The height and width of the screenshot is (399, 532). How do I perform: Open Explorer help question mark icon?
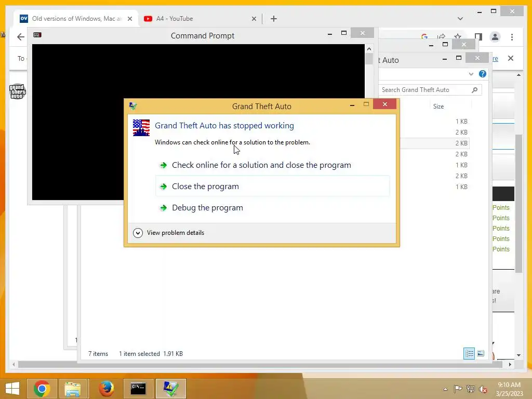[x=483, y=74]
